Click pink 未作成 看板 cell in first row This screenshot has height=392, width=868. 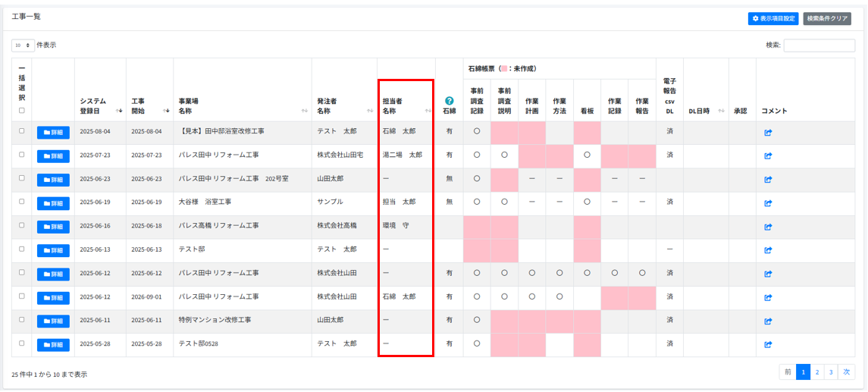pos(587,133)
